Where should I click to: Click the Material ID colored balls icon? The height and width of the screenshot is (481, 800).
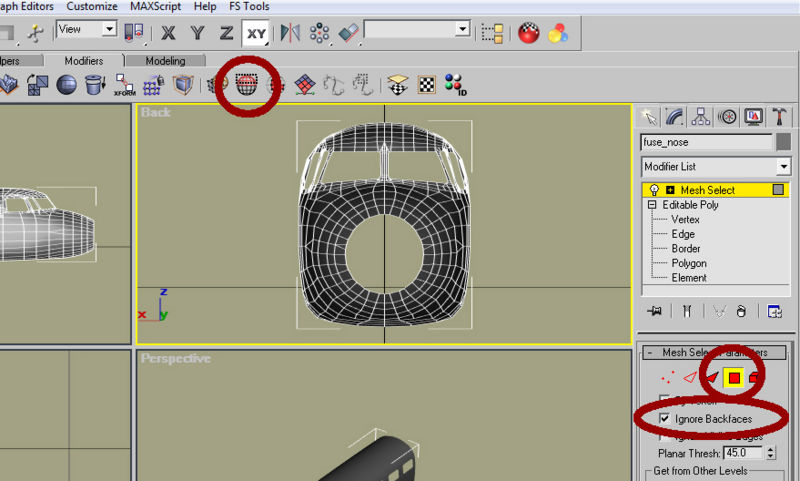pos(455,85)
